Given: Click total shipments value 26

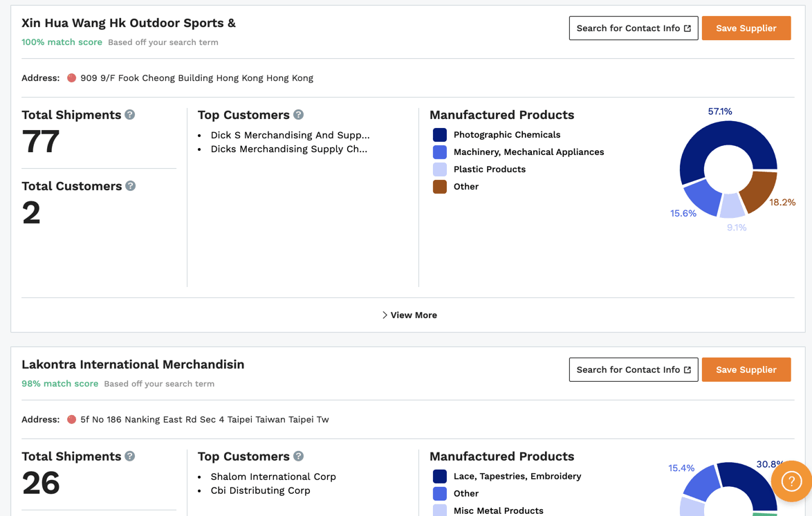Looking at the screenshot, I should pos(40,483).
